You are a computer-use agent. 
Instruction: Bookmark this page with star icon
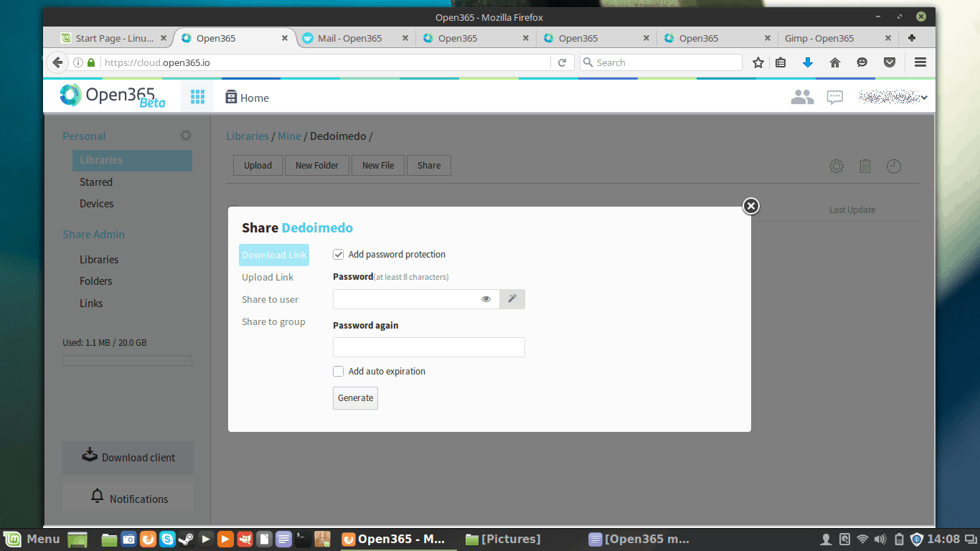tap(758, 62)
